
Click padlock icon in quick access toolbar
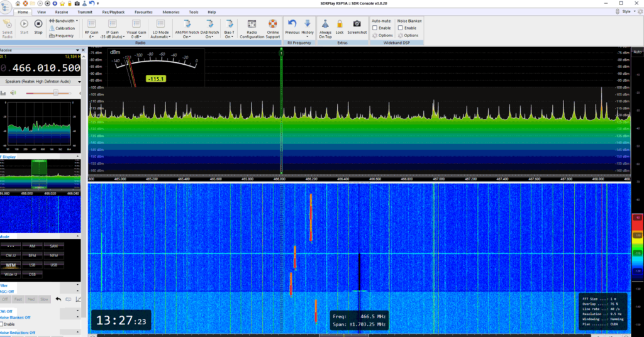tap(70, 3)
